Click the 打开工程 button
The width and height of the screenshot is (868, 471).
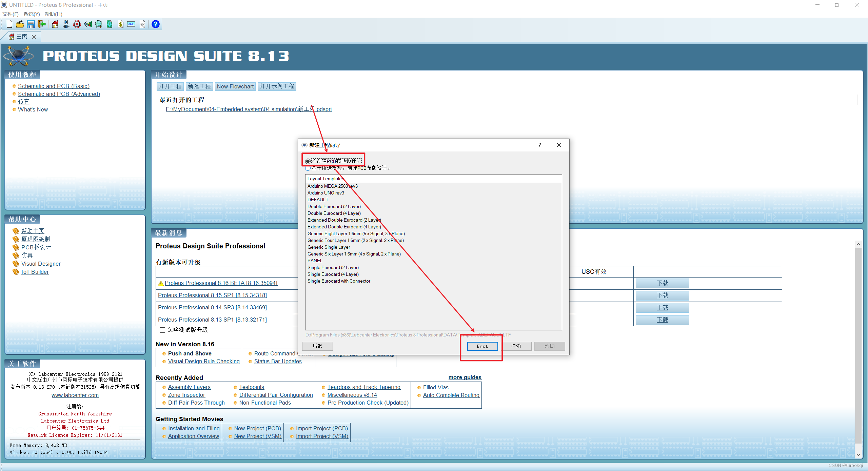coord(170,86)
